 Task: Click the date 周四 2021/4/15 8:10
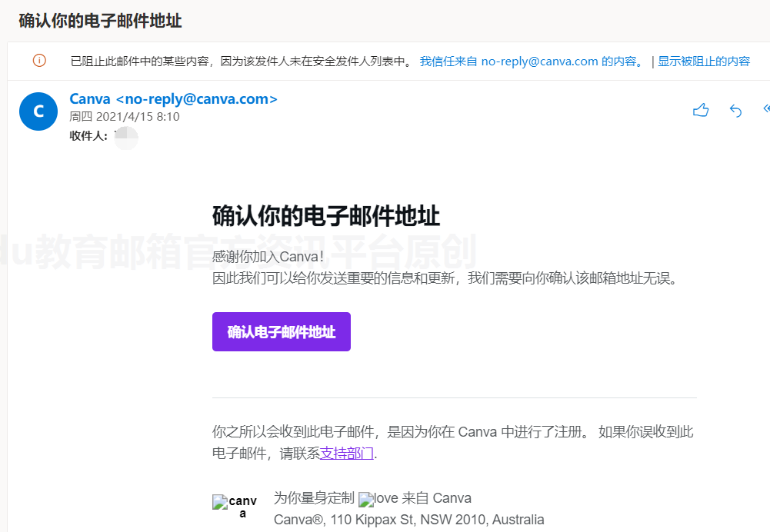(125, 117)
